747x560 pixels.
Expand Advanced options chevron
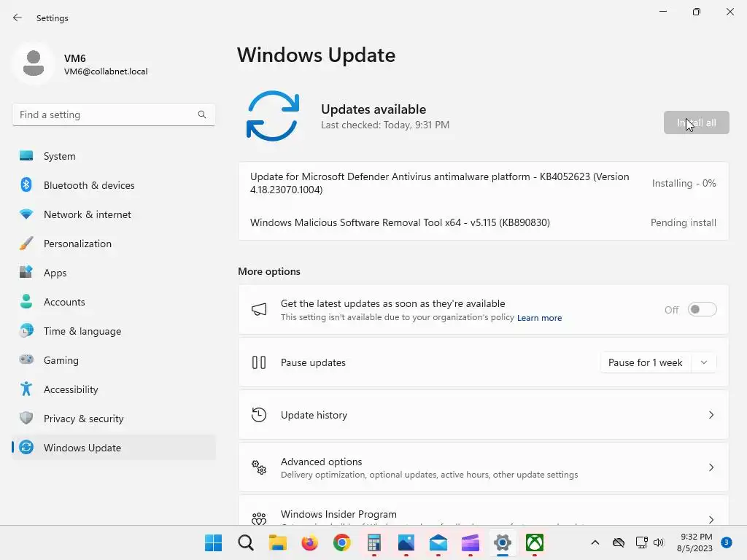[x=711, y=467]
